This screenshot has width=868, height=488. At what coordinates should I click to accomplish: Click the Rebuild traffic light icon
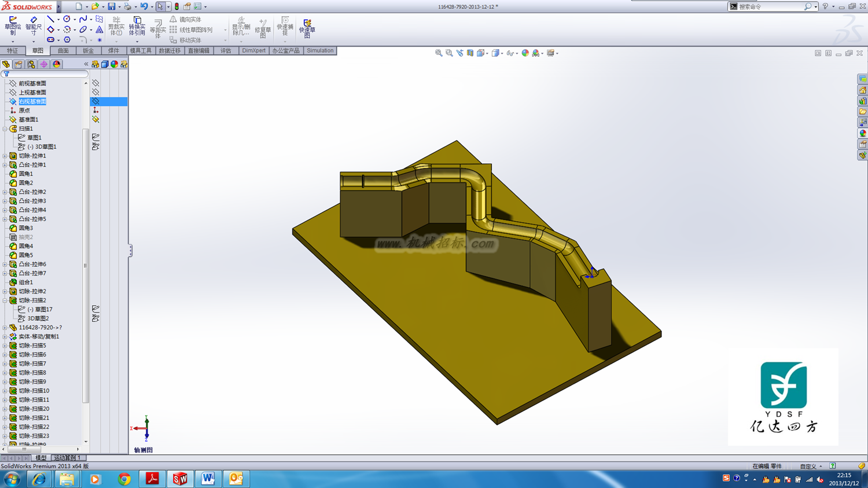click(177, 6)
